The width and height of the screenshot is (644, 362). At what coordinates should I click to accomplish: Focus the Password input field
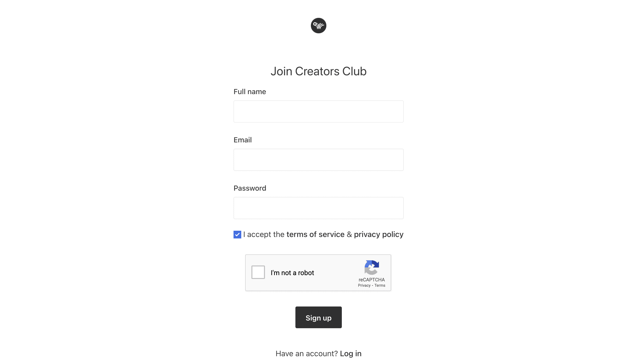tap(318, 208)
